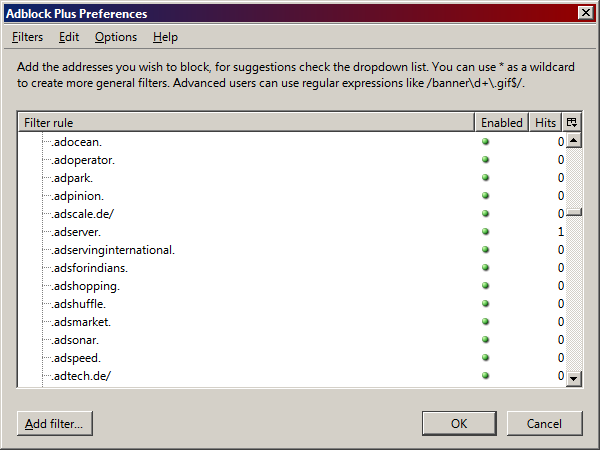
Task: Sort by Filter rule column header
Action: click(246, 122)
